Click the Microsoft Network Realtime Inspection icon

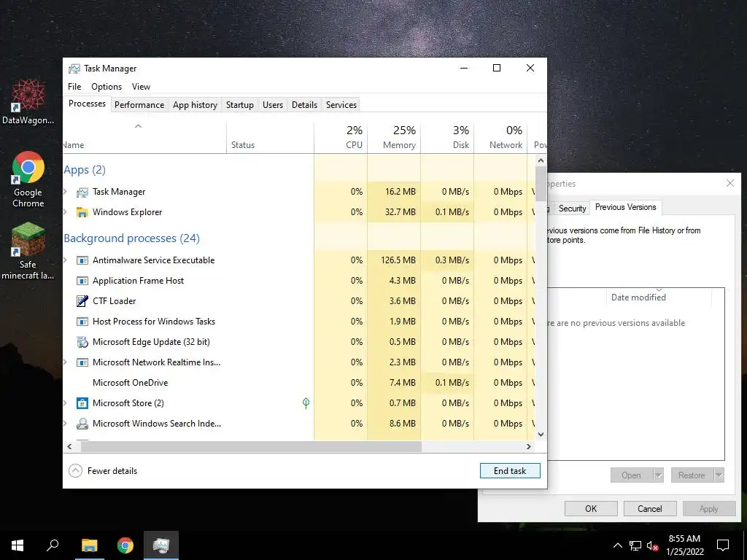point(82,362)
